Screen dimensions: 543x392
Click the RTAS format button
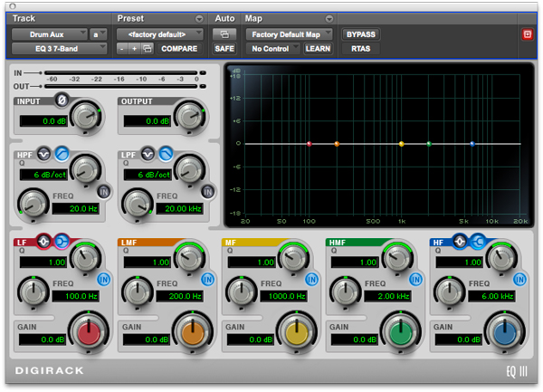(361, 49)
